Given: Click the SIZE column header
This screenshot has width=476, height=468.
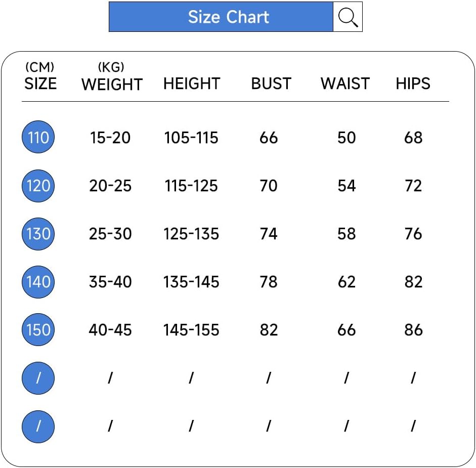Looking at the screenshot, I should click(40, 83).
